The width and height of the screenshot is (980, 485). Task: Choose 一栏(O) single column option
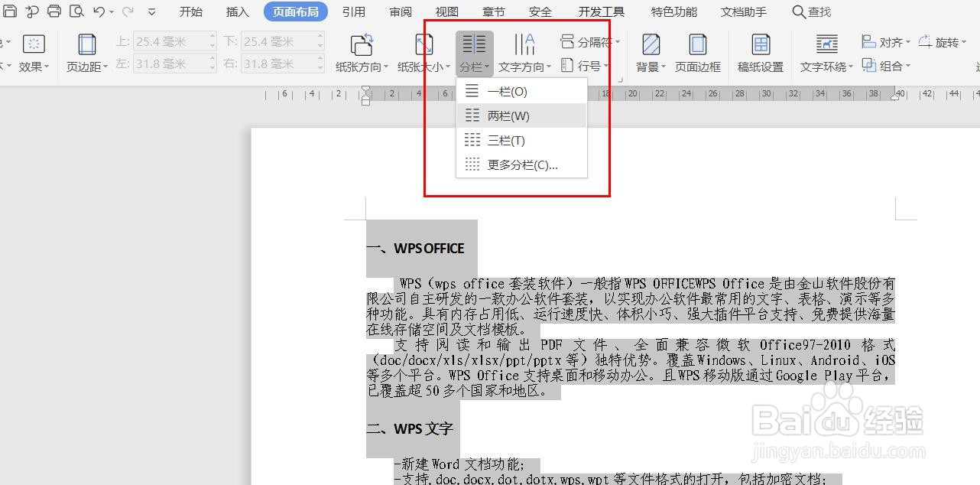[521, 92]
